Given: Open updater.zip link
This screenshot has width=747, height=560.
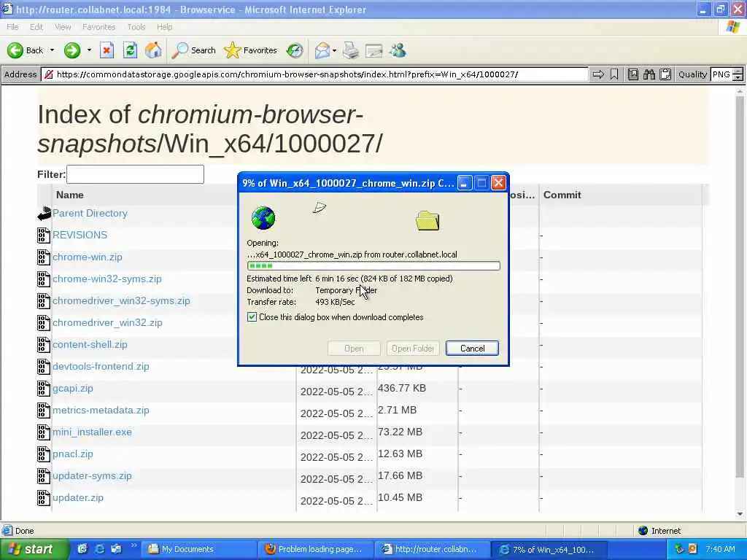Looking at the screenshot, I should [77, 498].
